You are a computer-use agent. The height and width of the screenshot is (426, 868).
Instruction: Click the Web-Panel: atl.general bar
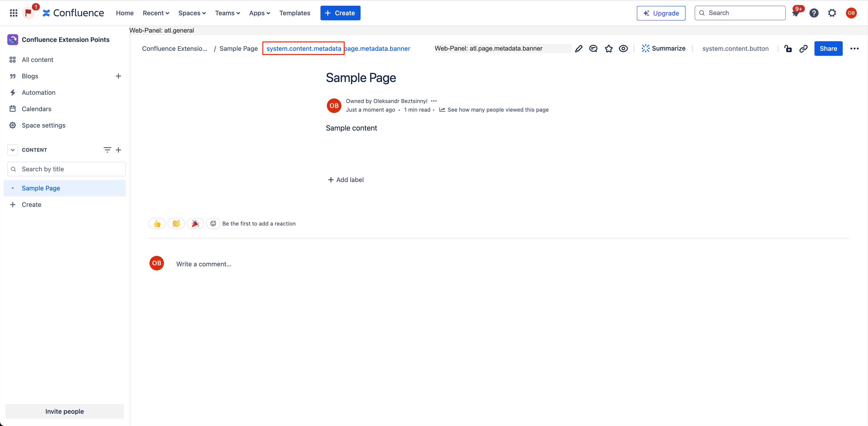click(498, 30)
